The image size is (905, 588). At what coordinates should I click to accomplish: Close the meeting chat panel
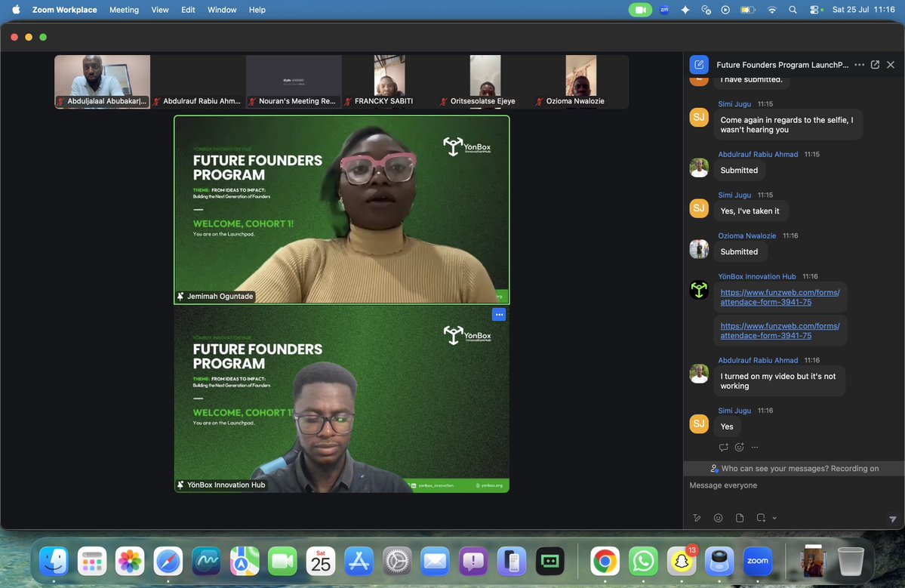(891, 65)
